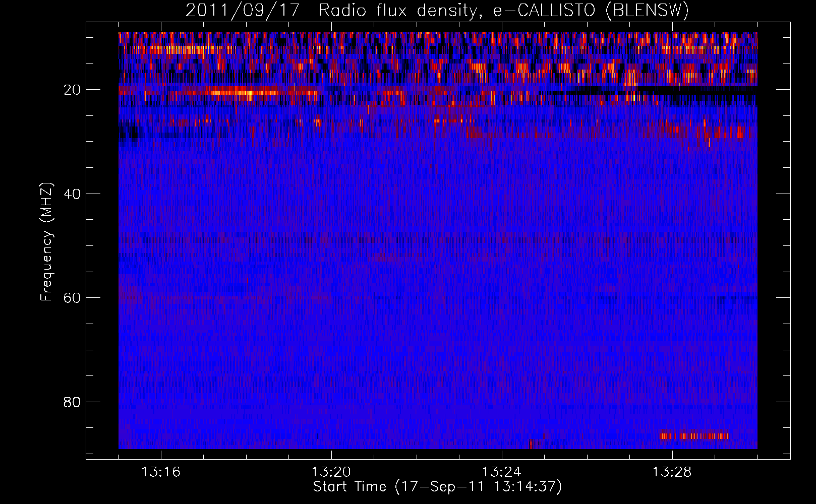The height and width of the screenshot is (504, 816).
Task: Click the 'Frequency (MHZ)' axis label
Action: coord(46,242)
